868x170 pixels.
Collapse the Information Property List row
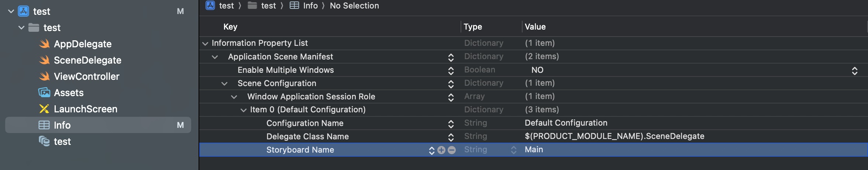coord(205,44)
